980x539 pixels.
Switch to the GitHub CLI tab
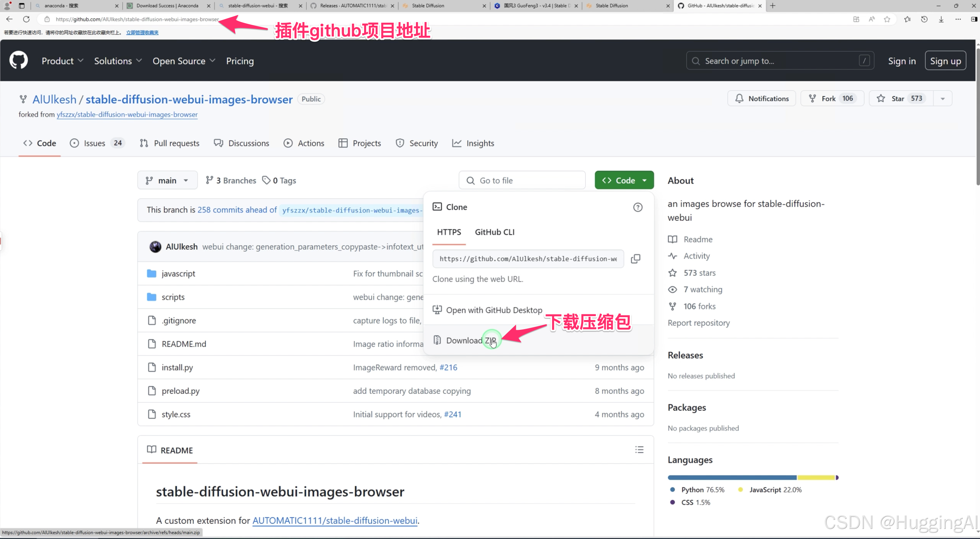[494, 232]
